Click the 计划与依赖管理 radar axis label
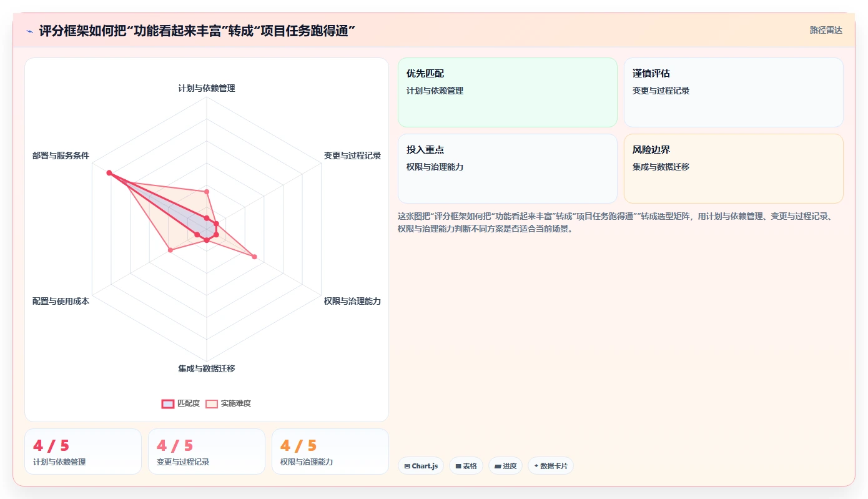This screenshot has height=499, width=868. coord(207,88)
